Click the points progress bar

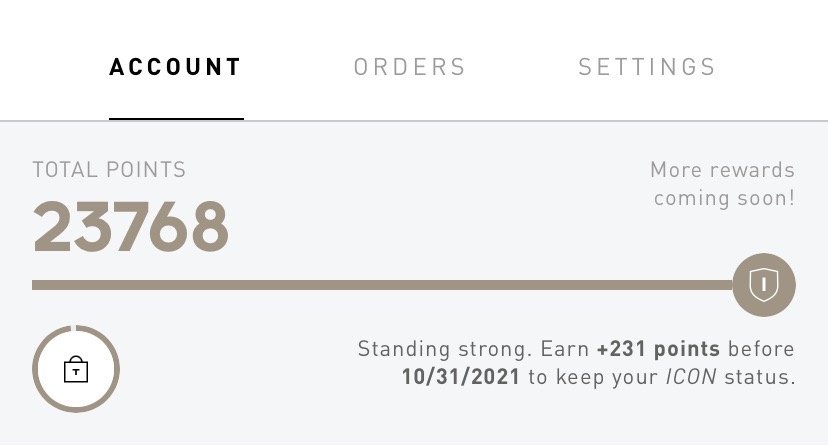pos(380,285)
